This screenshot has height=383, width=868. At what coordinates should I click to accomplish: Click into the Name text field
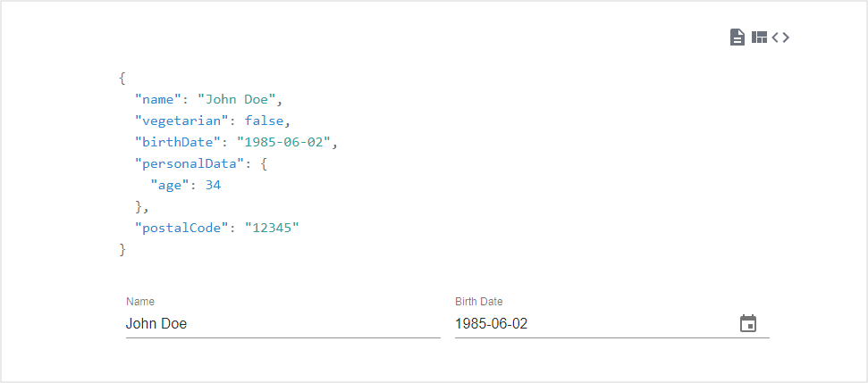(282, 324)
